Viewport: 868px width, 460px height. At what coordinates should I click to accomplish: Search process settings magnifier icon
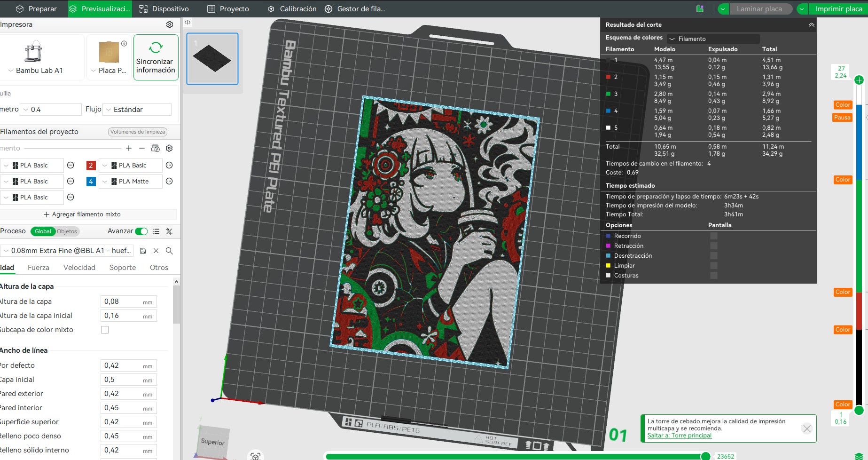click(x=169, y=251)
